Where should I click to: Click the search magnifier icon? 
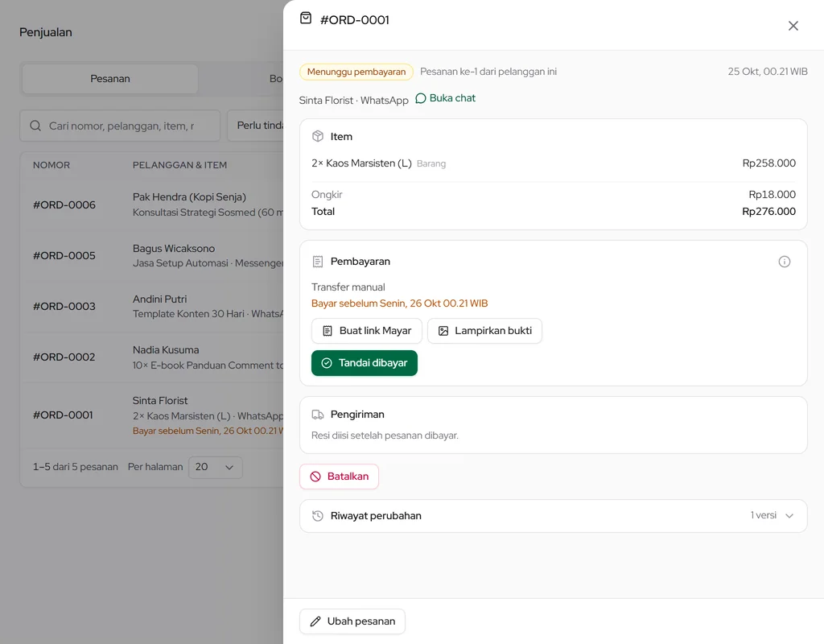(35, 126)
